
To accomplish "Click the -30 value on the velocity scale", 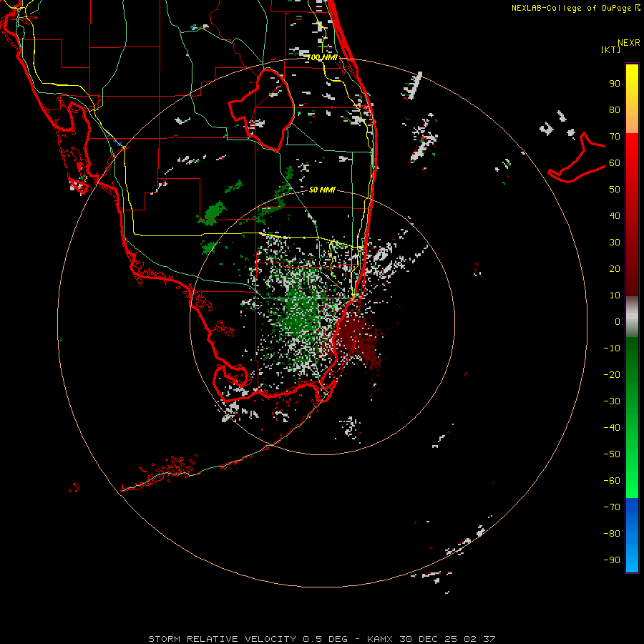I will [x=612, y=401].
